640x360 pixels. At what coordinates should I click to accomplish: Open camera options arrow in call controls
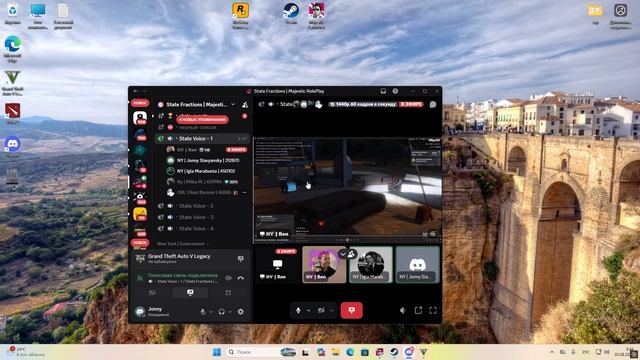[332, 311]
